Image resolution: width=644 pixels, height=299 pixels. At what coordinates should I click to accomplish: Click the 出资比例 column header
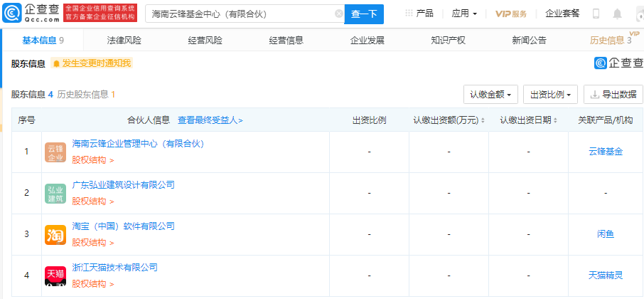[x=369, y=120]
